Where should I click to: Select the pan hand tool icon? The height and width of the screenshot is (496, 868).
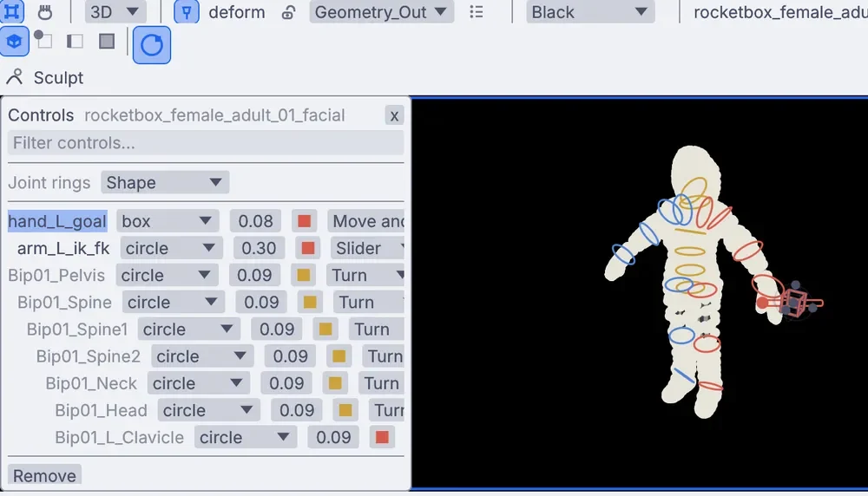[x=45, y=11]
